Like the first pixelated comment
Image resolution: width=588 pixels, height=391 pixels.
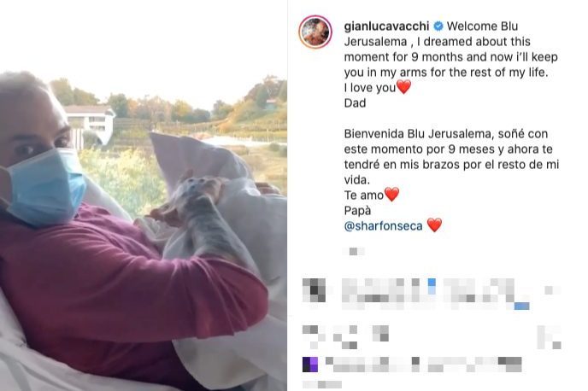[x=552, y=290]
